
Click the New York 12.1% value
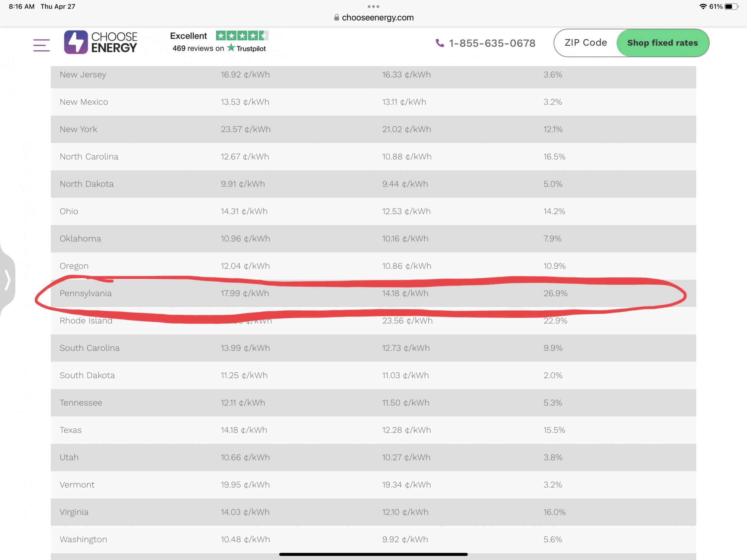pyautogui.click(x=552, y=129)
